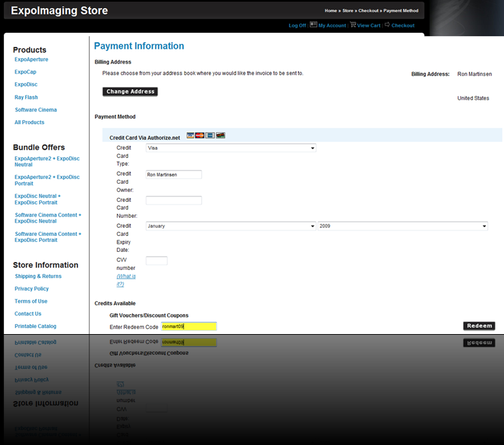The image size is (504, 445).
Task: Open ExpoAperture2 + ExpoDisc Neutral bundle
Action: coord(47,162)
